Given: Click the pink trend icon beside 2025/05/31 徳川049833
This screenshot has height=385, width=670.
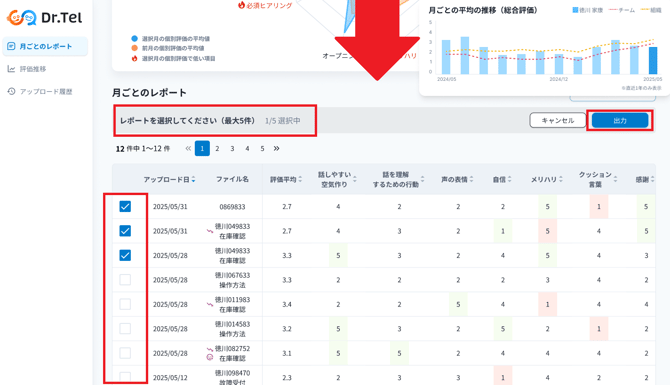Looking at the screenshot, I should pyautogui.click(x=210, y=231).
